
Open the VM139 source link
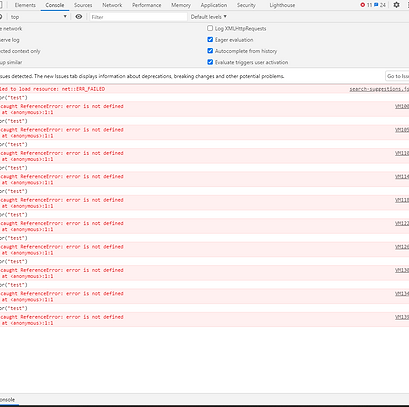coord(402,317)
